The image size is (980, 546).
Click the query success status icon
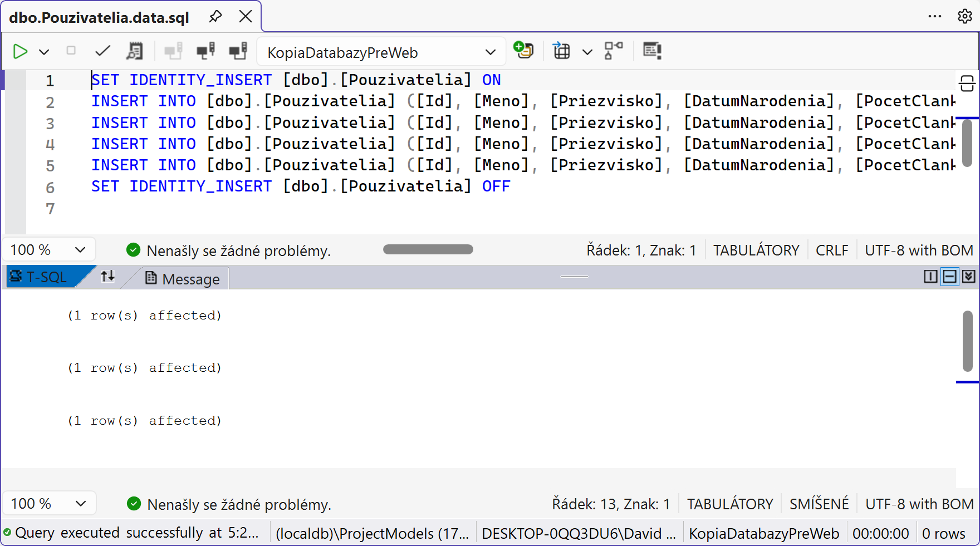[7, 533]
